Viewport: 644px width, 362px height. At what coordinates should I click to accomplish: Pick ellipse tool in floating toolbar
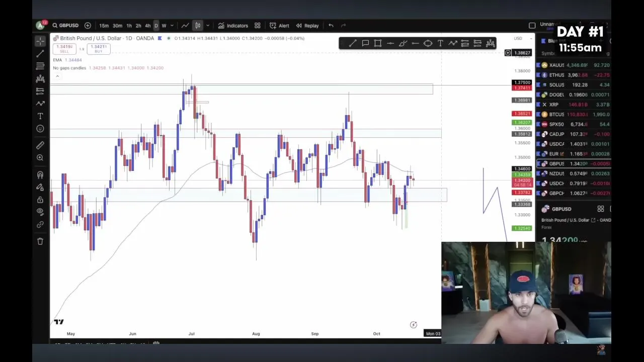[x=428, y=44]
